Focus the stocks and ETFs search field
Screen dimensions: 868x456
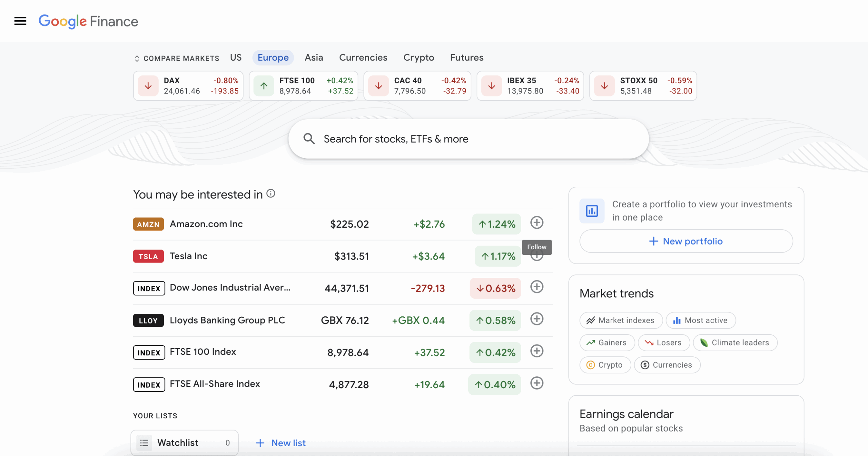click(468, 139)
